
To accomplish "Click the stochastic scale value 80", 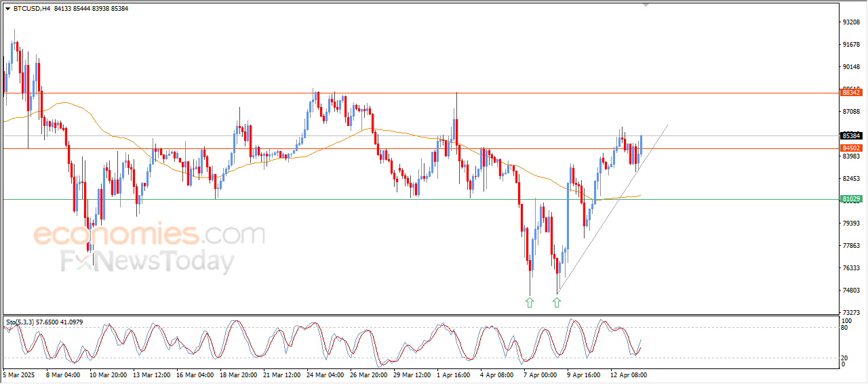I will click(x=845, y=328).
